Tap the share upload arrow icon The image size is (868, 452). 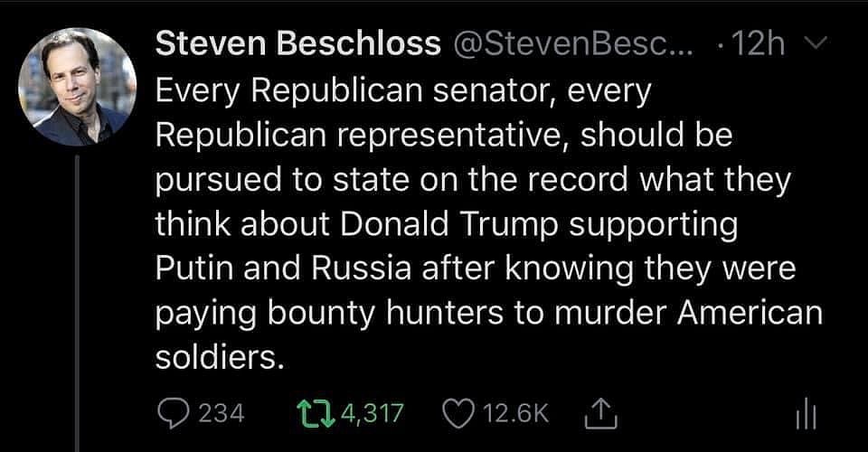[600, 413]
